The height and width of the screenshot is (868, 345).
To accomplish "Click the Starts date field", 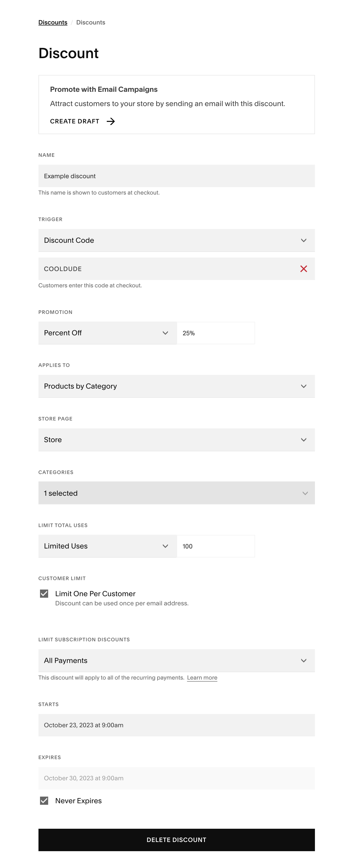I will (176, 725).
